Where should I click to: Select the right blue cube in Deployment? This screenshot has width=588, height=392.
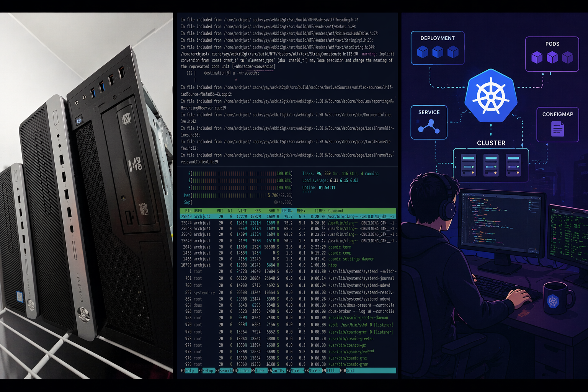coord(453,52)
